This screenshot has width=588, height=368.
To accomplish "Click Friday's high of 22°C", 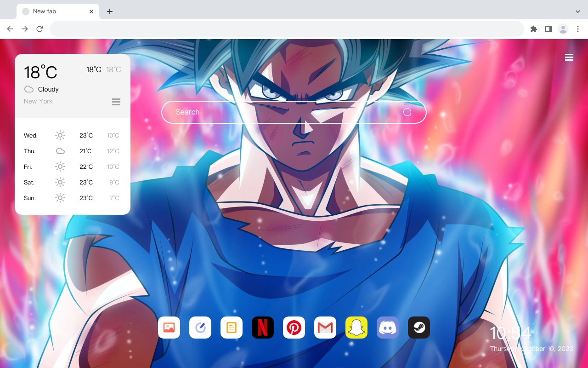I will pyautogui.click(x=86, y=167).
